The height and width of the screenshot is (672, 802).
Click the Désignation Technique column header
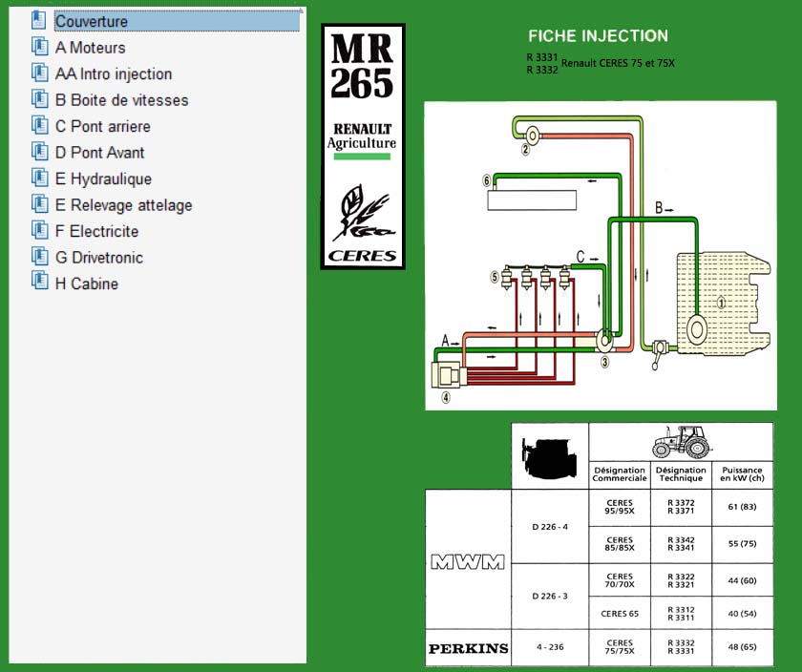coord(681,474)
